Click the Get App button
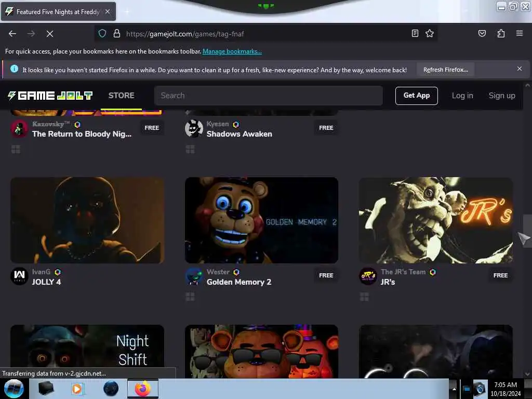 (416, 96)
